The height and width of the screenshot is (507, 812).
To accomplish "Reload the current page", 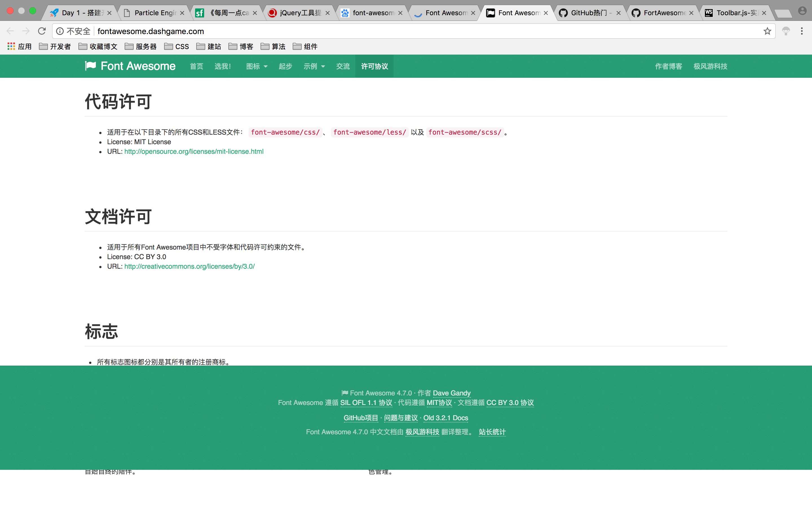I will point(42,31).
